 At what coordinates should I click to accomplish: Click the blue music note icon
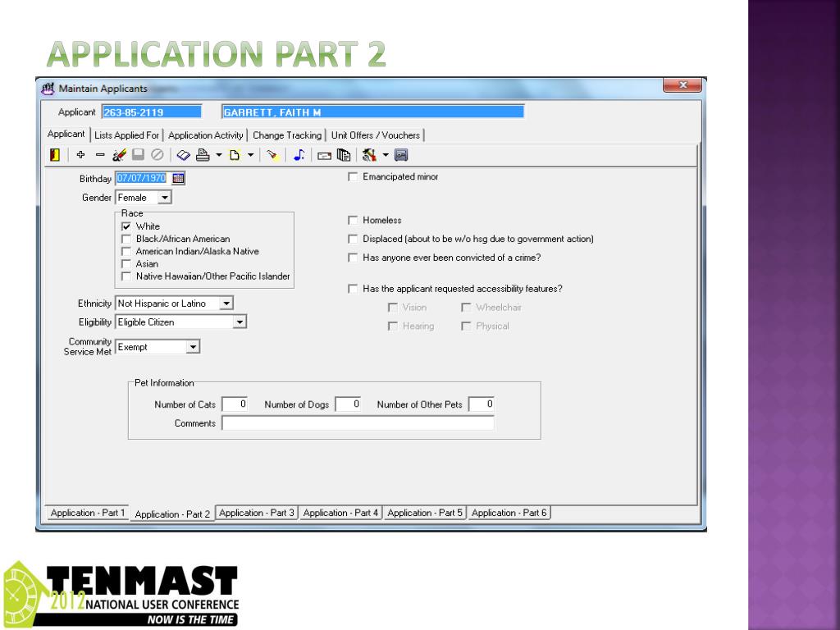299,155
